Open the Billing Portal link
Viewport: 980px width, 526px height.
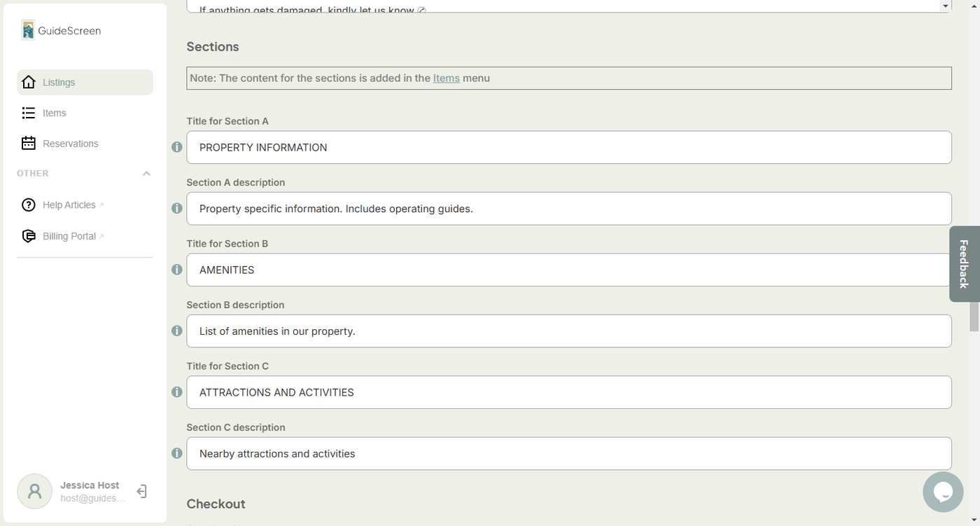(69, 236)
